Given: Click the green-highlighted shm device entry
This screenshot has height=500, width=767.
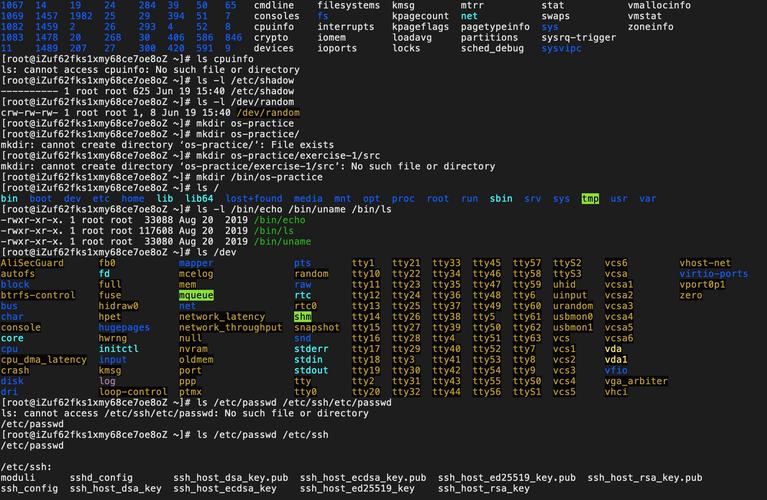Looking at the screenshot, I should pos(303,317).
